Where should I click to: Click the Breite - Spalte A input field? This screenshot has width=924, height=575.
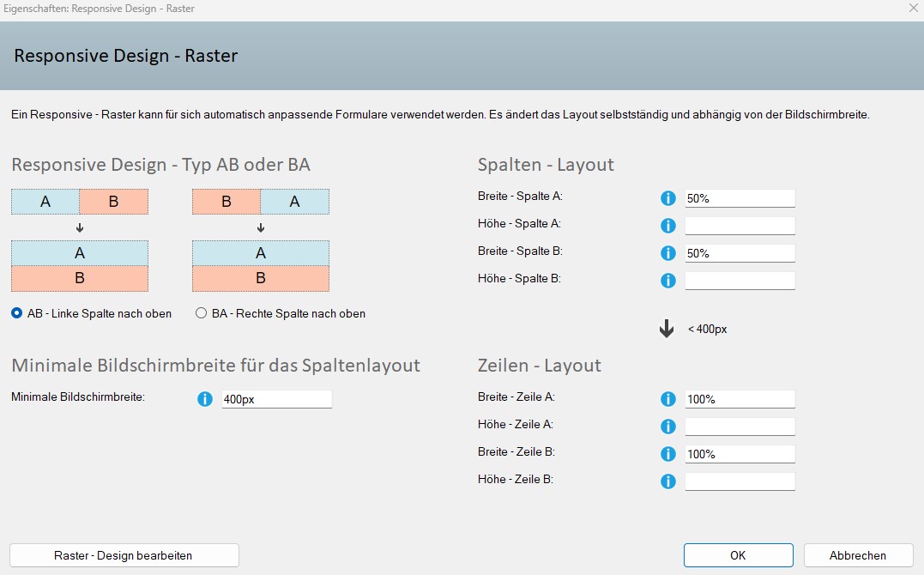pyautogui.click(x=740, y=198)
